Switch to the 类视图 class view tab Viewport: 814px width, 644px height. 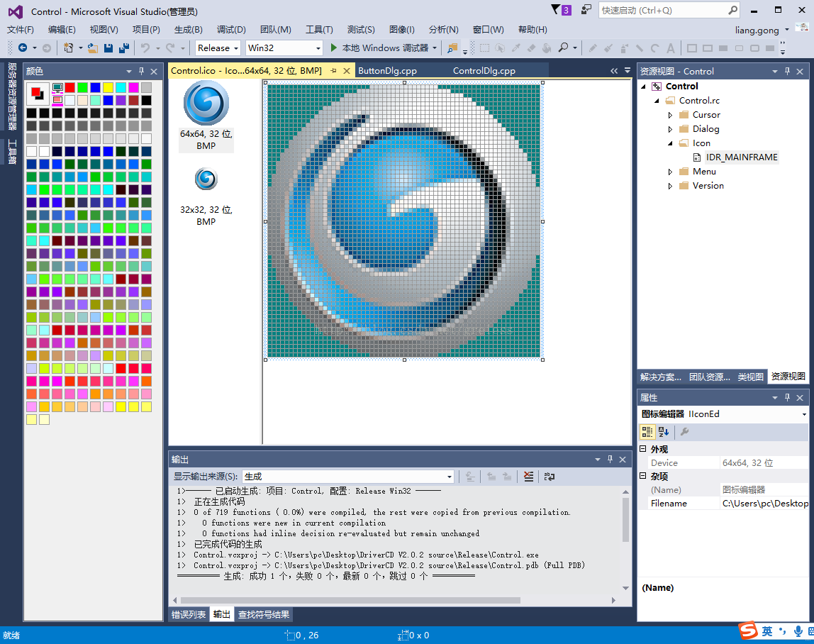point(751,377)
